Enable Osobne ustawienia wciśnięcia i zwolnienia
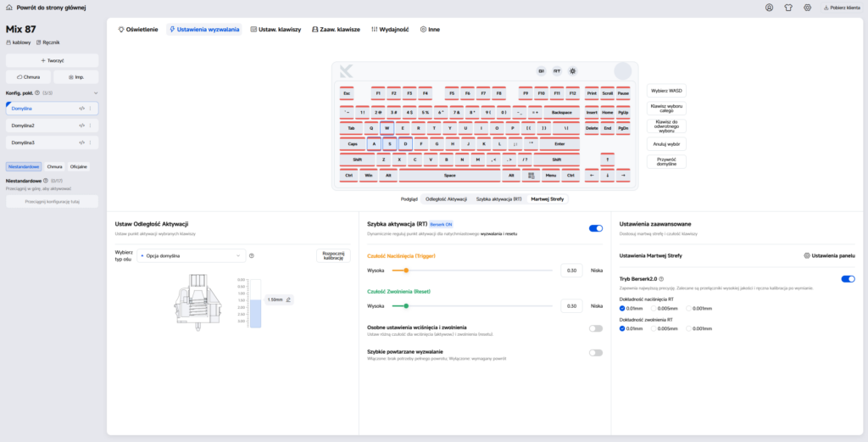This screenshot has height=442, width=868. pos(596,328)
